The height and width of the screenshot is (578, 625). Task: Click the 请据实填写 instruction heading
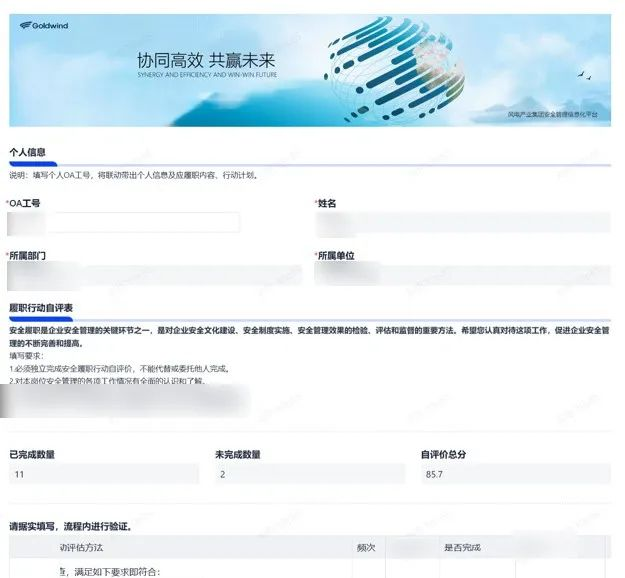coord(70,525)
